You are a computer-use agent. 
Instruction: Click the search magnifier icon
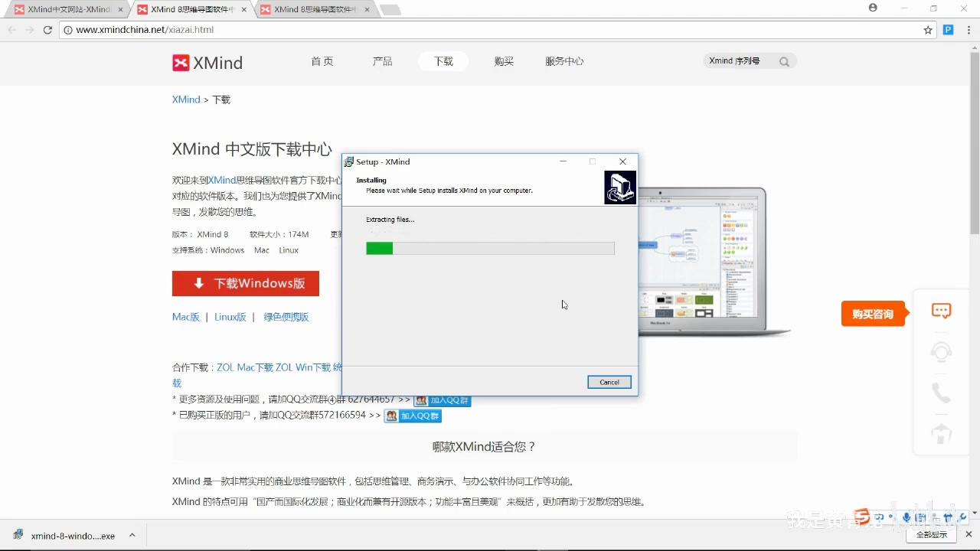tap(784, 62)
